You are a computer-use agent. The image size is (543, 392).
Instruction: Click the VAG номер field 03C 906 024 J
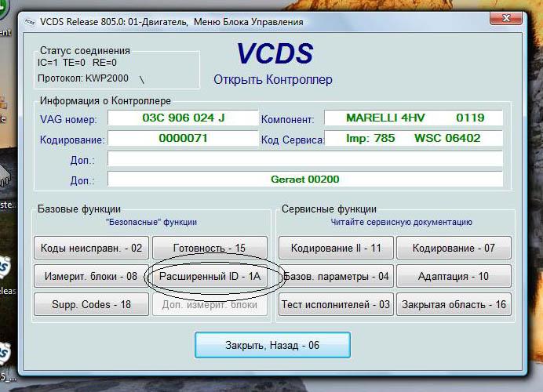(183, 118)
